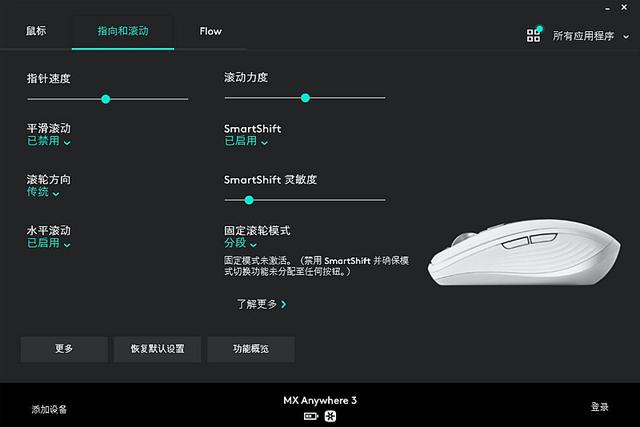Switch to the 鼠标 tab
The height and width of the screenshot is (427, 640).
tap(36, 31)
